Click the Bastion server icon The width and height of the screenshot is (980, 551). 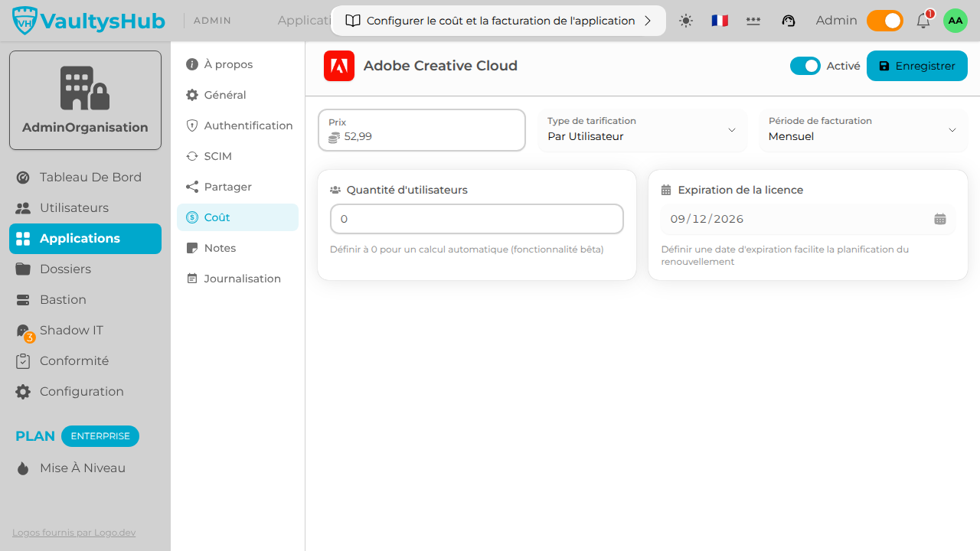pos(23,300)
